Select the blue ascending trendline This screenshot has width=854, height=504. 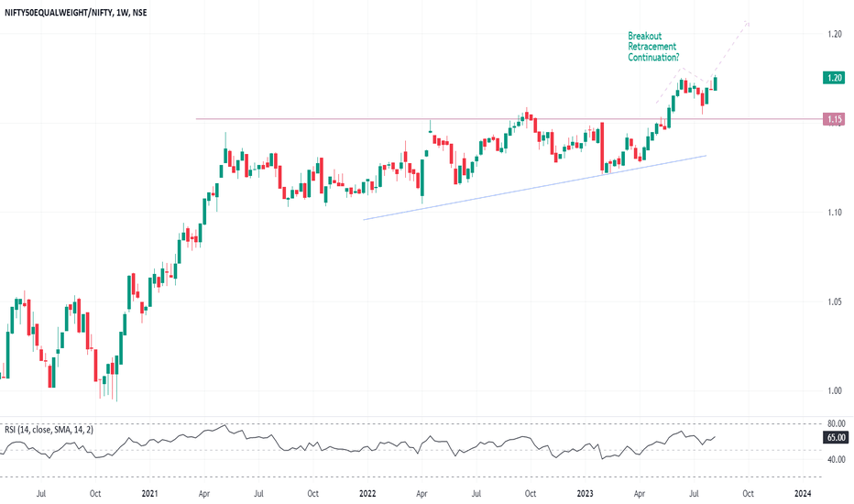coord(535,188)
